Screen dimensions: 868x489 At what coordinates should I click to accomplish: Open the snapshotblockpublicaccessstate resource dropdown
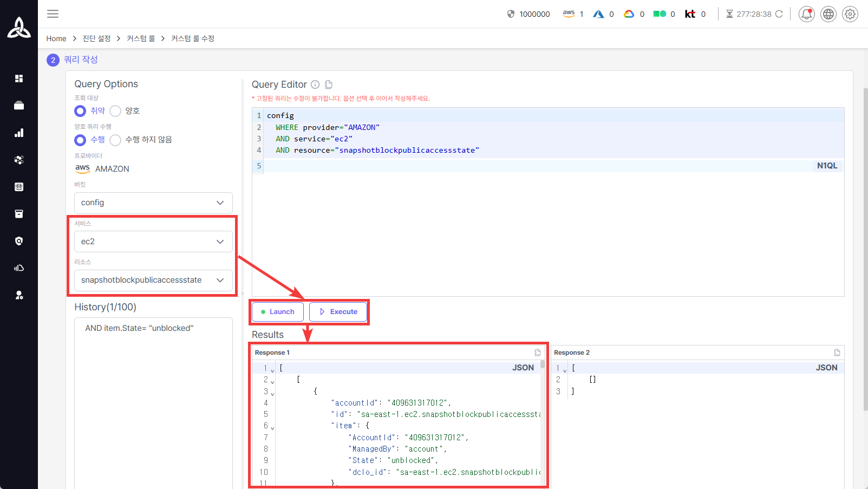(153, 280)
